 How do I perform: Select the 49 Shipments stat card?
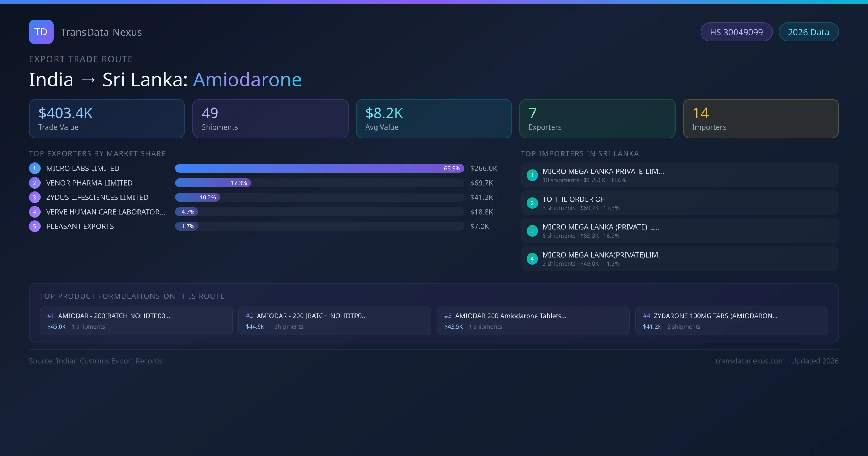270,118
